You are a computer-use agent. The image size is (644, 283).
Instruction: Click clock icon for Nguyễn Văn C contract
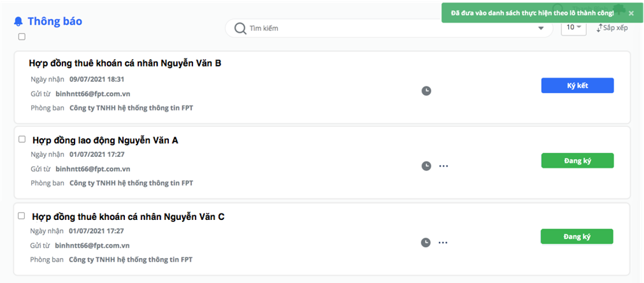pos(425,242)
